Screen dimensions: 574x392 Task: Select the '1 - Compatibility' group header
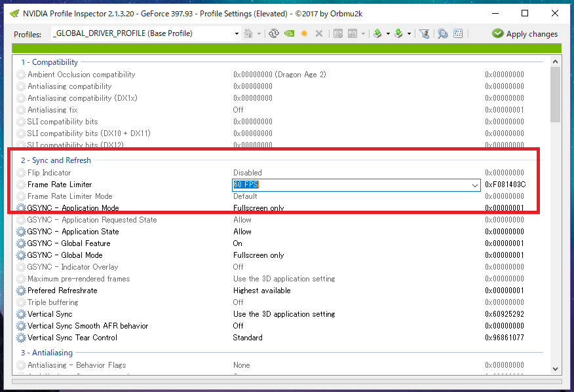[49, 62]
